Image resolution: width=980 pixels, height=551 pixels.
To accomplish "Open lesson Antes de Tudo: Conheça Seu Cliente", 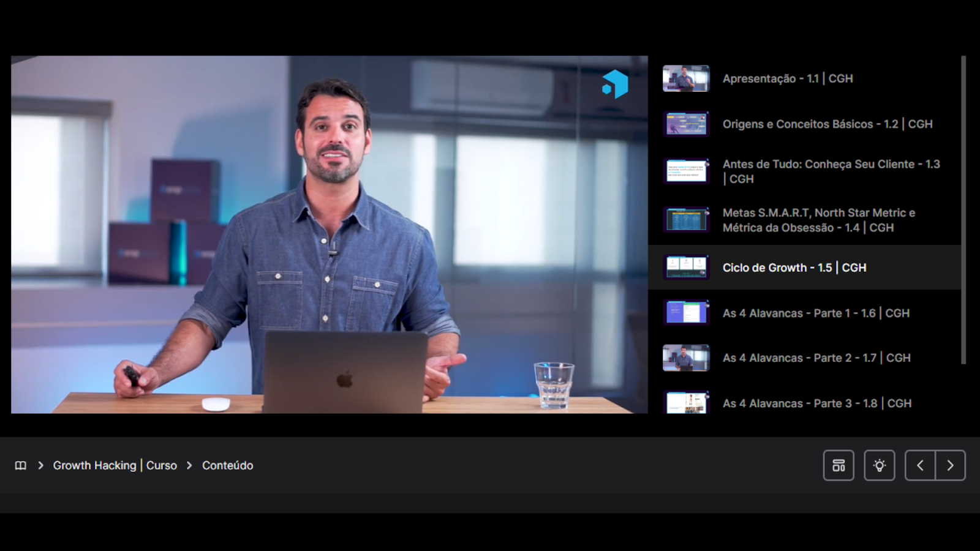I will click(x=805, y=171).
